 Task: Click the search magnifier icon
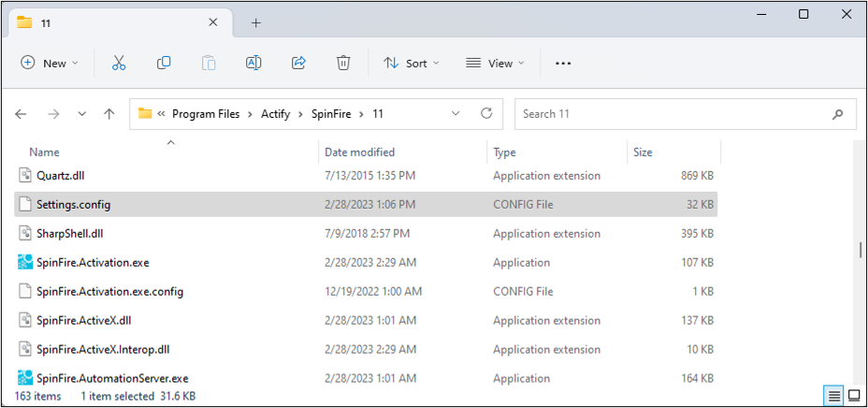tap(837, 114)
